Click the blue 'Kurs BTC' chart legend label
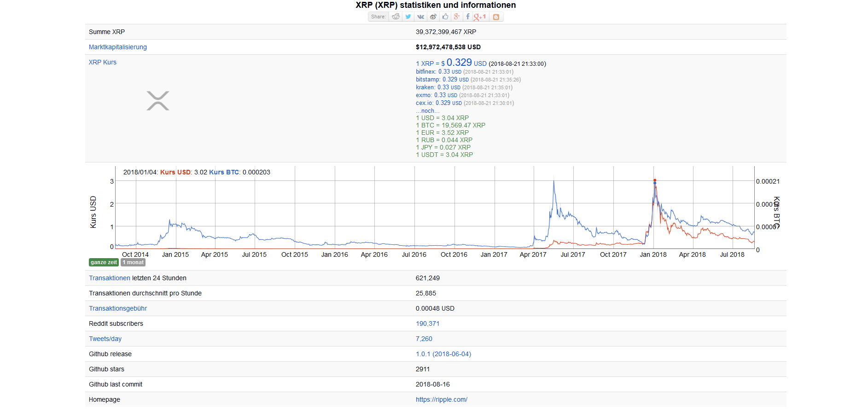Image resolution: width=868 pixels, height=410 pixels. point(224,172)
